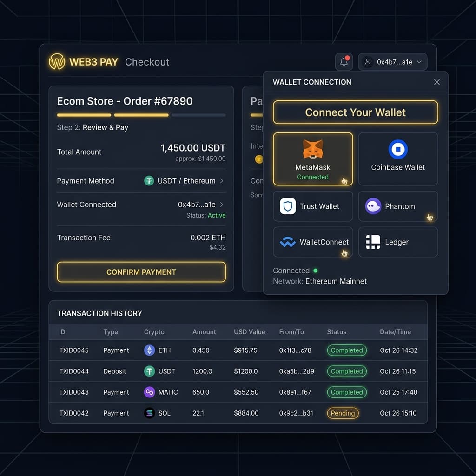Click the Checkout header label
This screenshot has height=476, width=476.
147,62
